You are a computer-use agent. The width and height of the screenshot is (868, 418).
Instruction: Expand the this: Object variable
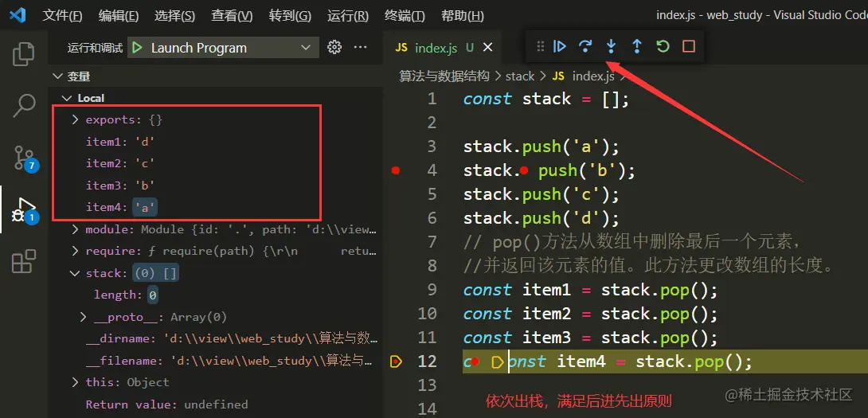pyautogui.click(x=76, y=382)
